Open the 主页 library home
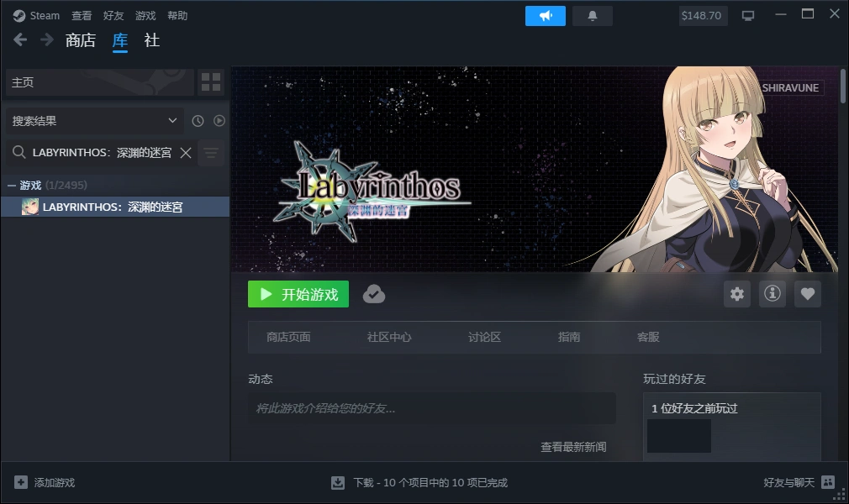 click(100, 82)
